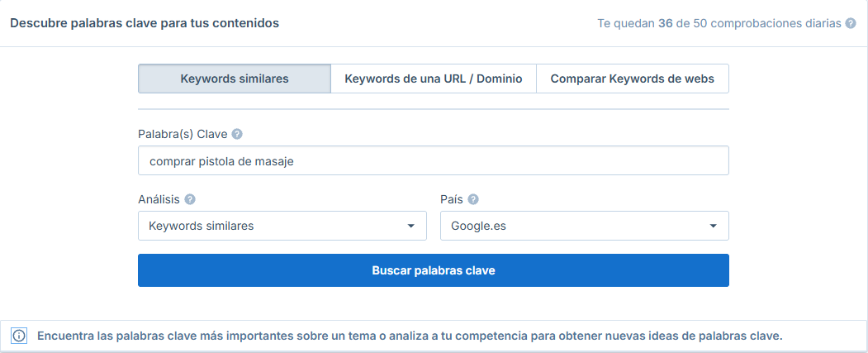Image resolution: width=868 pixels, height=353 pixels.
Task: Switch to Keywords de una URL / Dominio tab
Action: [434, 79]
